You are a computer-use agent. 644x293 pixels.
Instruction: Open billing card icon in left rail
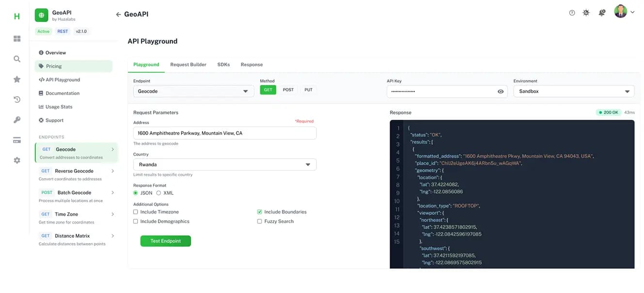click(17, 140)
